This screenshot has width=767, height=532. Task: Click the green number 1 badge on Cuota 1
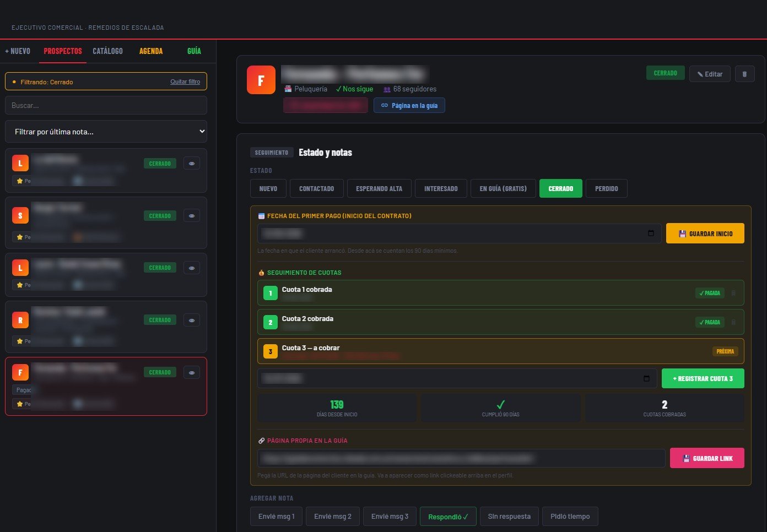click(x=271, y=293)
